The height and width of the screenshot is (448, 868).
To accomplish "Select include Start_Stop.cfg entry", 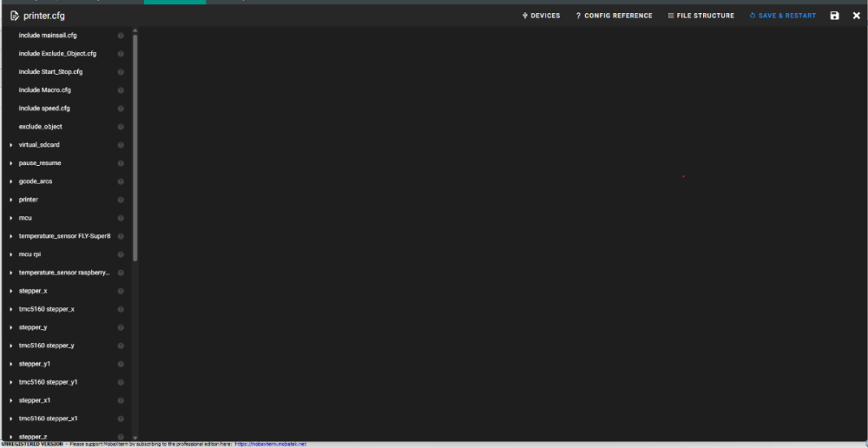I will pos(51,72).
